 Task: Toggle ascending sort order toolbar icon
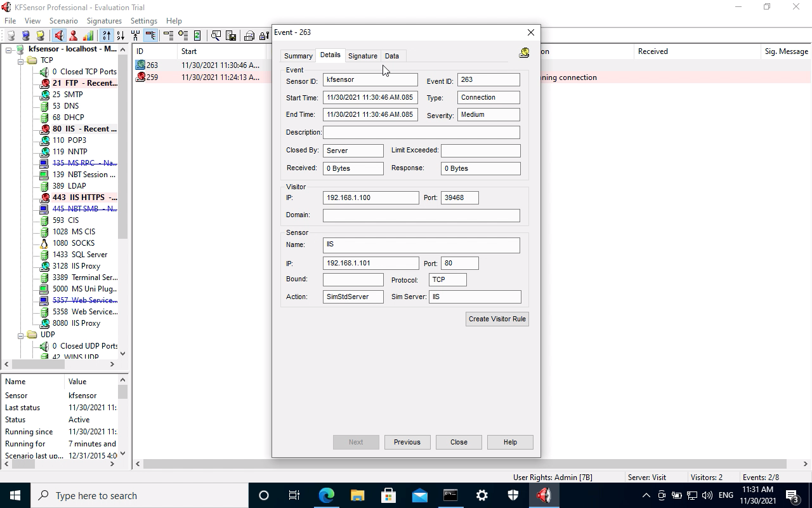point(106,36)
